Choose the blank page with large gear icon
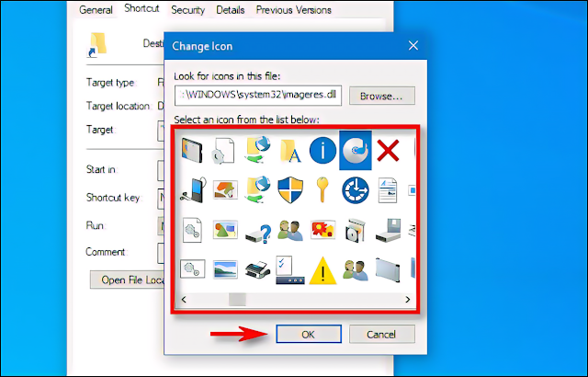The width and height of the screenshot is (588, 377). pyautogui.click(x=223, y=151)
